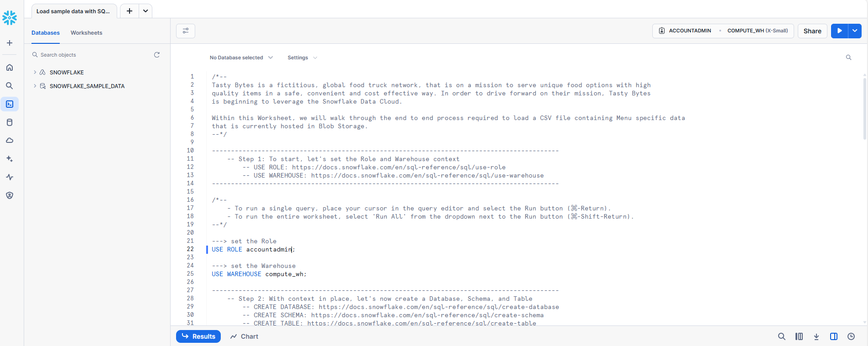Open the Home icon in sidebar
The width and height of the screenshot is (868, 346).
(x=10, y=68)
